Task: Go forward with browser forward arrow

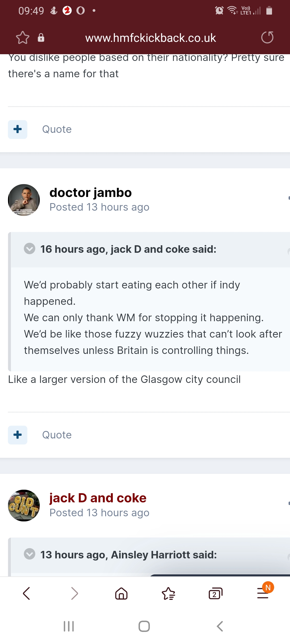Action: coord(74,593)
